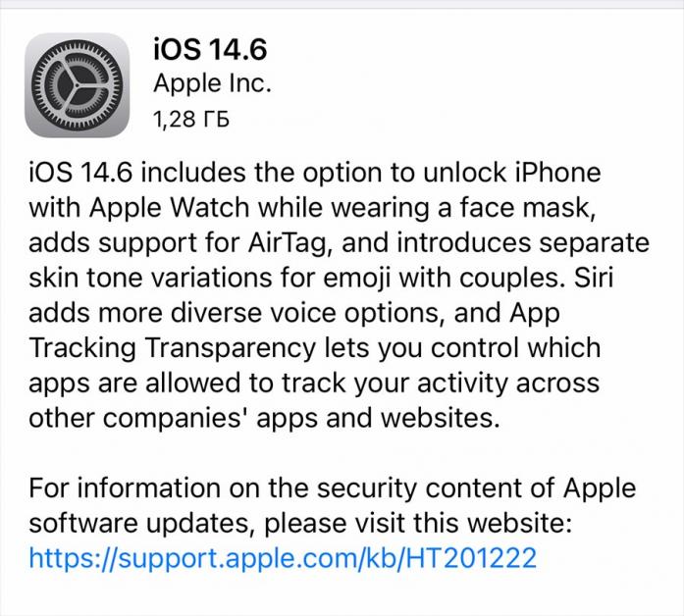
Task: Click the word Tracking in the description
Action: [82, 348]
